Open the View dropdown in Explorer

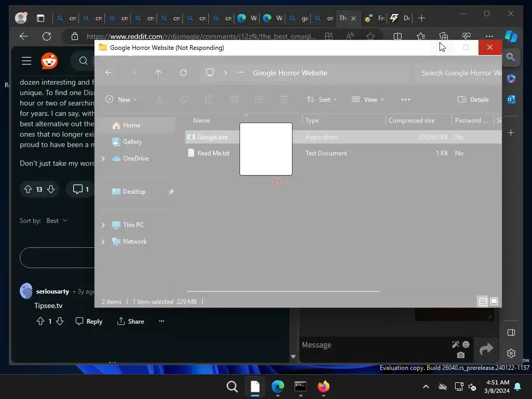click(368, 99)
